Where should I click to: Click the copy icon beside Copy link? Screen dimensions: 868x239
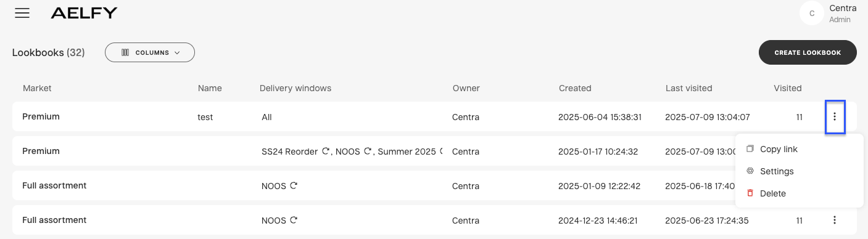tap(750, 149)
